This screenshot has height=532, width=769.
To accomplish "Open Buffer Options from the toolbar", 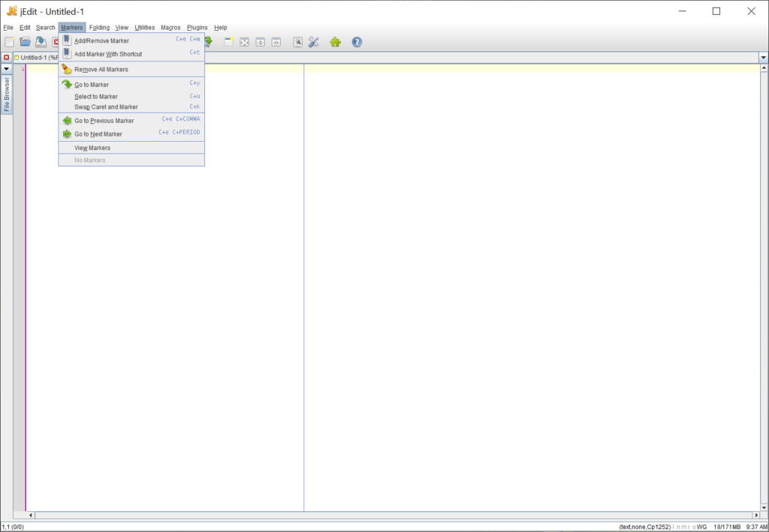I will click(x=297, y=42).
